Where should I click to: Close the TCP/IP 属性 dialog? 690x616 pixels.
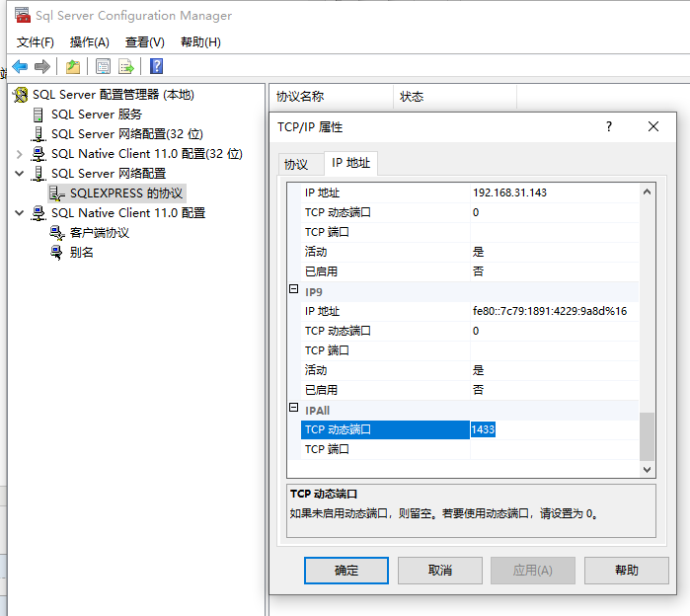point(653,126)
